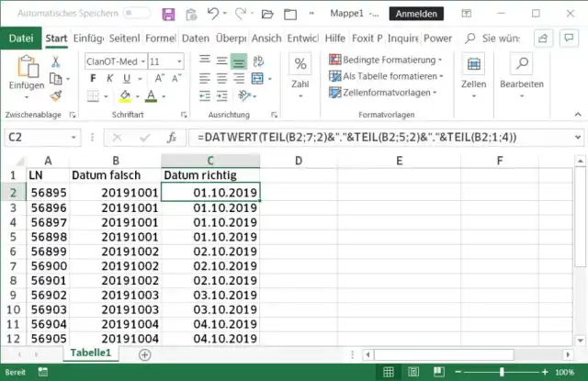Image resolution: width=588 pixels, height=381 pixels.
Task: Add a new sheet with plus icon
Action: (x=144, y=353)
